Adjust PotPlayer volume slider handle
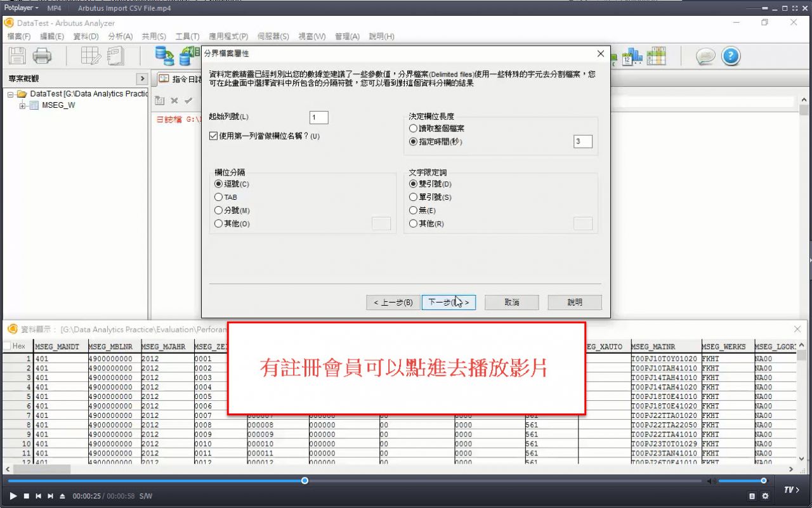Screen dimensions: 812x508 click(x=764, y=481)
